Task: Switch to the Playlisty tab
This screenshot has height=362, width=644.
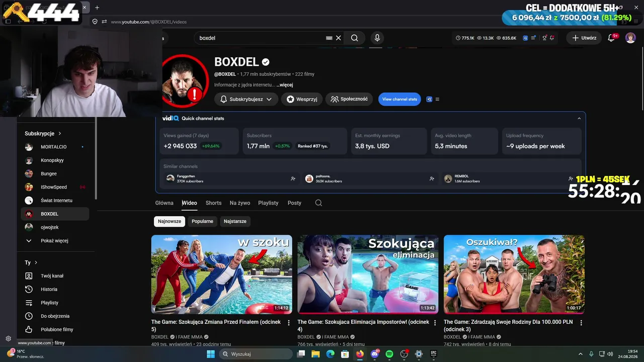Action: [x=268, y=203]
